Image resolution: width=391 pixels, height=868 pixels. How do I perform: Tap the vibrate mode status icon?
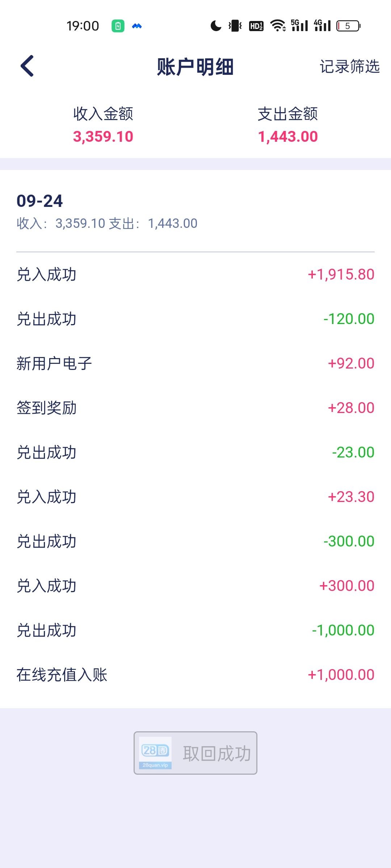[235, 26]
